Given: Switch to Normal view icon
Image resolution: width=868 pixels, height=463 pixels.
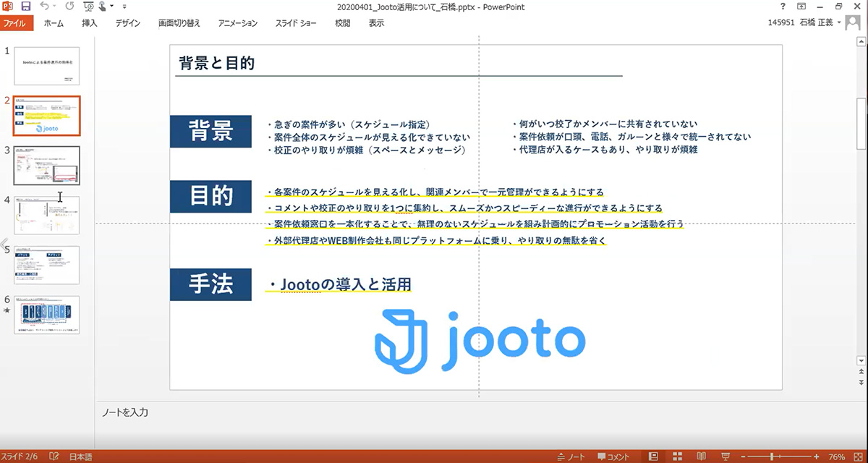Looking at the screenshot, I should pyautogui.click(x=654, y=456).
